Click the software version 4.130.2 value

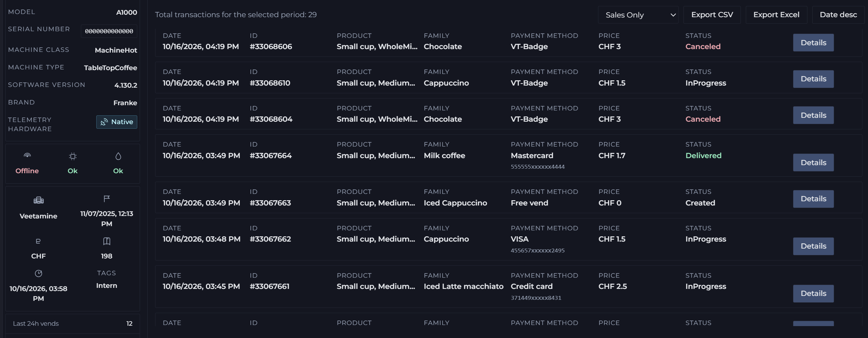click(126, 85)
